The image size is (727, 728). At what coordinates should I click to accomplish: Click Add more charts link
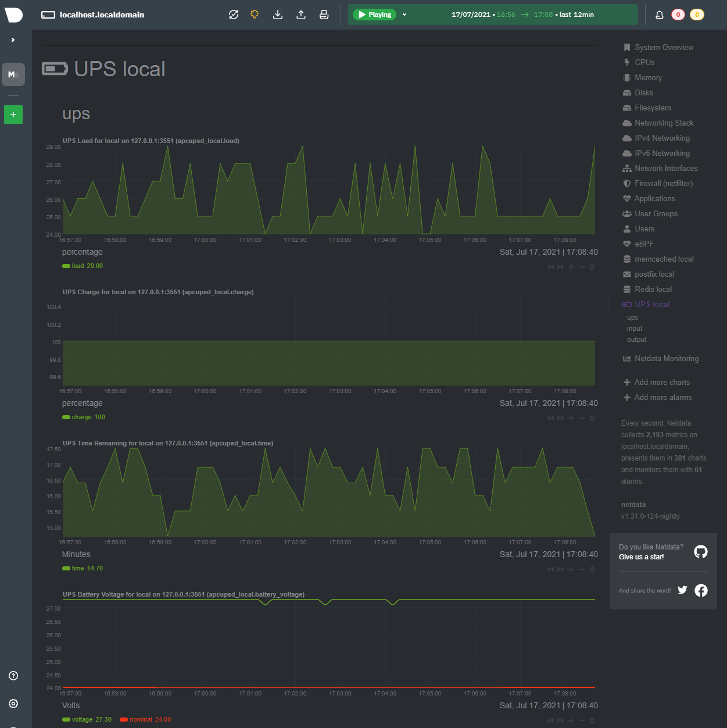point(661,382)
